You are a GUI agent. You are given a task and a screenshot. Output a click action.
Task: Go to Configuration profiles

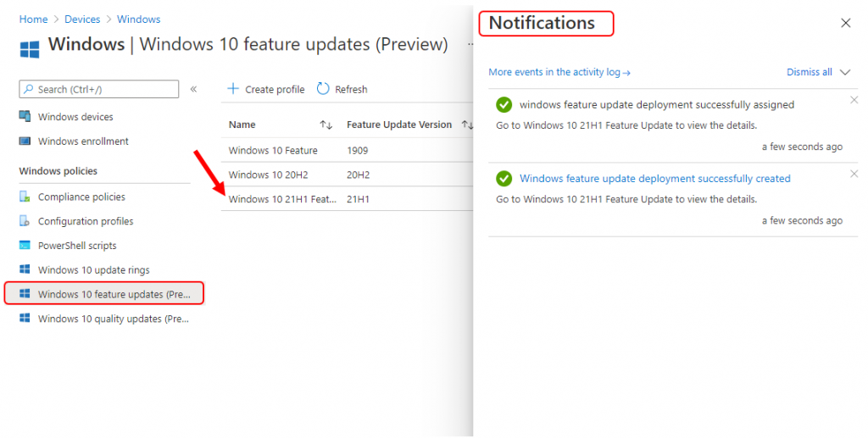pos(86,221)
